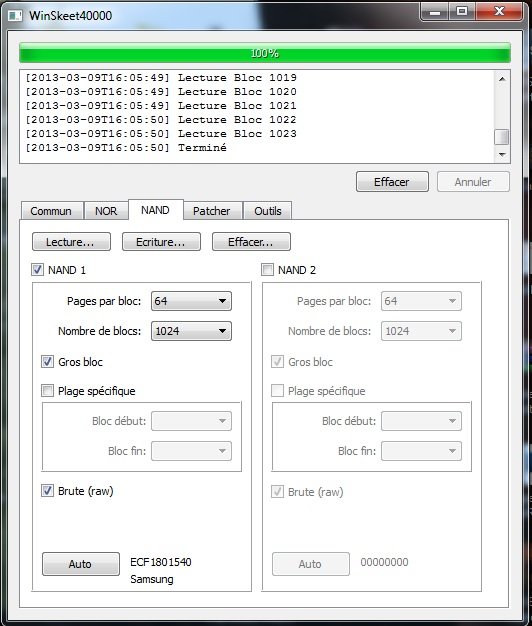Close the WinSkeet40000 window
The width and height of the screenshot is (532, 626).
click(499, 12)
